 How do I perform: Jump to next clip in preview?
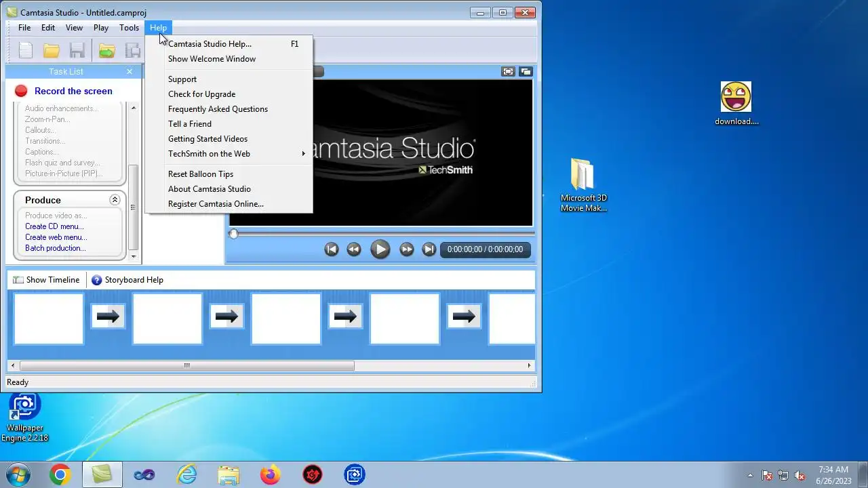point(429,249)
